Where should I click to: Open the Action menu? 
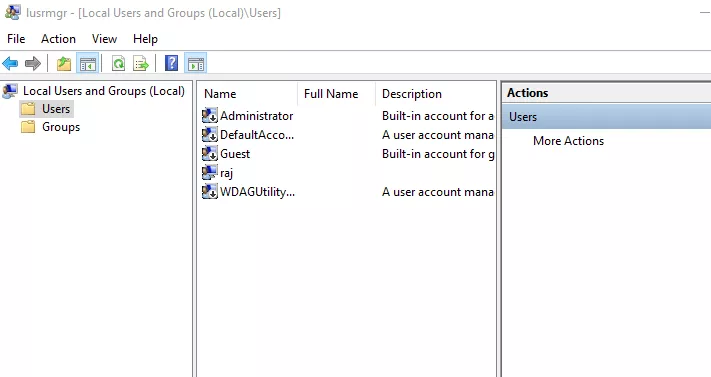coord(58,39)
